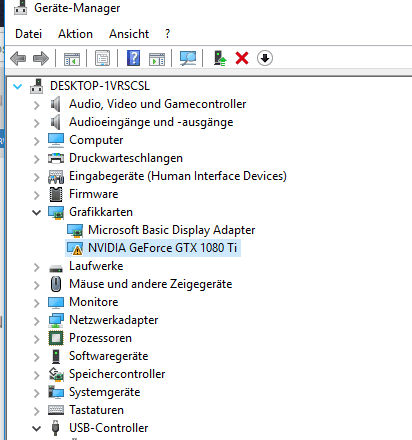Scan for hardware changes icon
Image resolution: width=412 pixels, height=440 pixels.
tap(188, 58)
